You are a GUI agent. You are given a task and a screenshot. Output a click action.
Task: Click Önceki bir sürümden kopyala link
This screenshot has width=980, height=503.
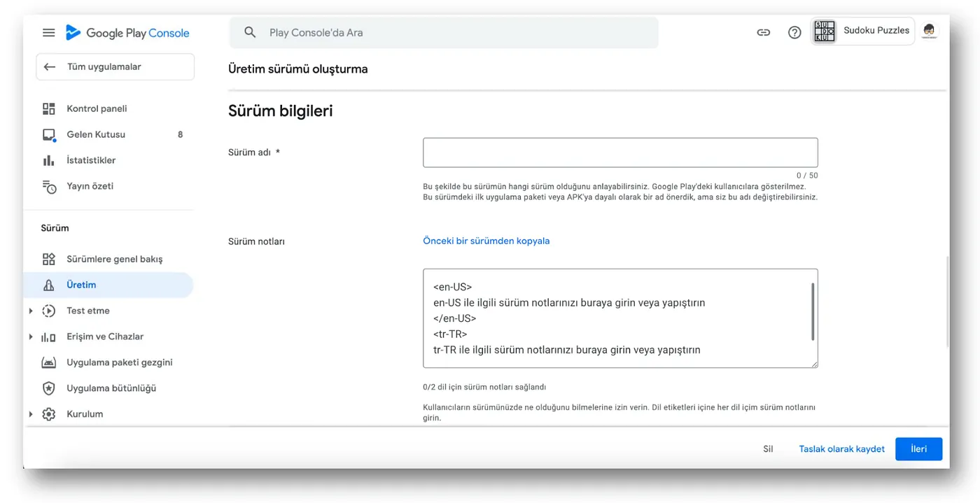pyautogui.click(x=486, y=241)
